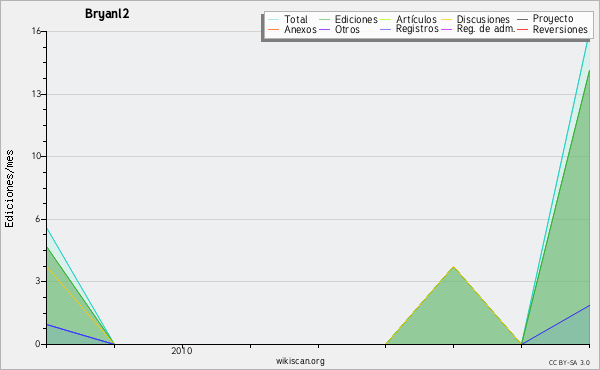Click the wikiscan.org caption
Screen dimensions: 600x370
pyautogui.click(x=300, y=361)
